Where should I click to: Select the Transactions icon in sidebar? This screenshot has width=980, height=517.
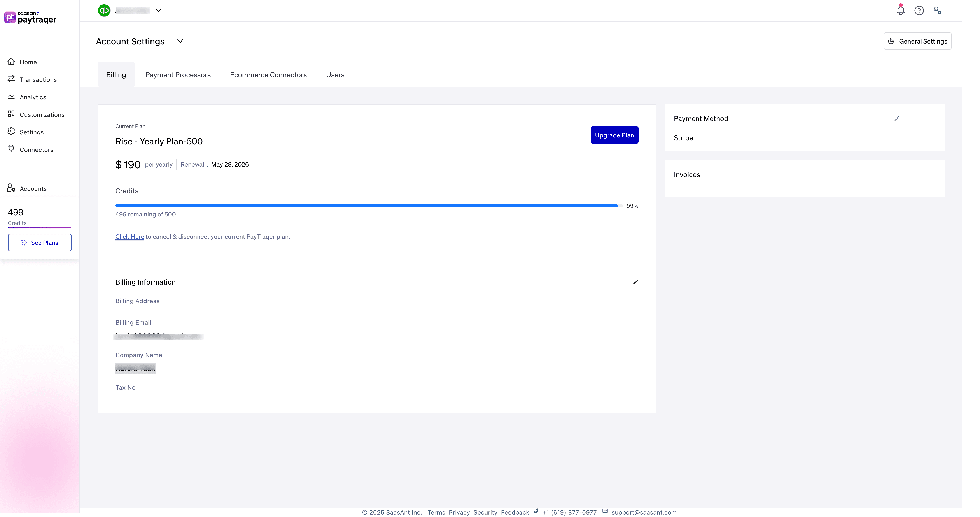(x=12, y=79)
